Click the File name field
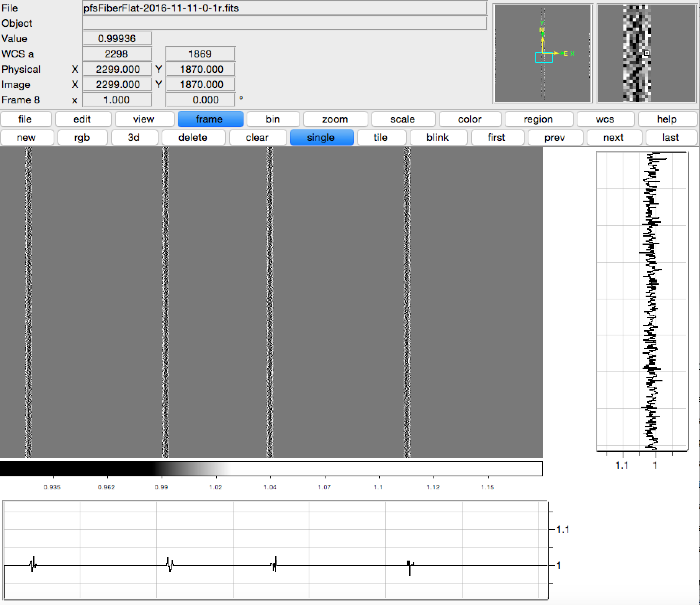Image resolution: width=700 pixels, height=605 pixels. click(284, 8)
